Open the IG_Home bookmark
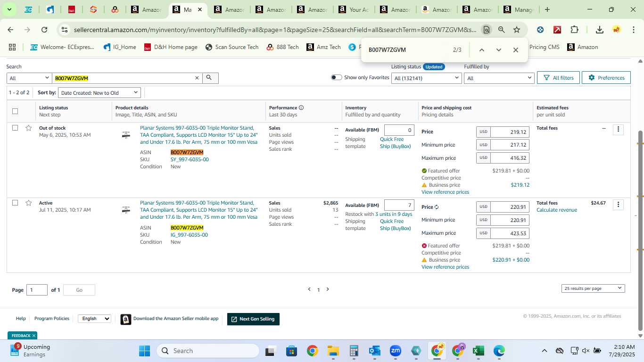The width and height of the screenshot is (644, 362). (119, 47)
